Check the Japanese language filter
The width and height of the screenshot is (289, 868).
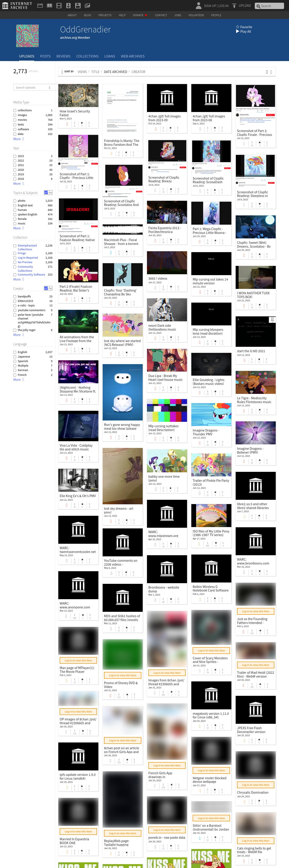15,356
